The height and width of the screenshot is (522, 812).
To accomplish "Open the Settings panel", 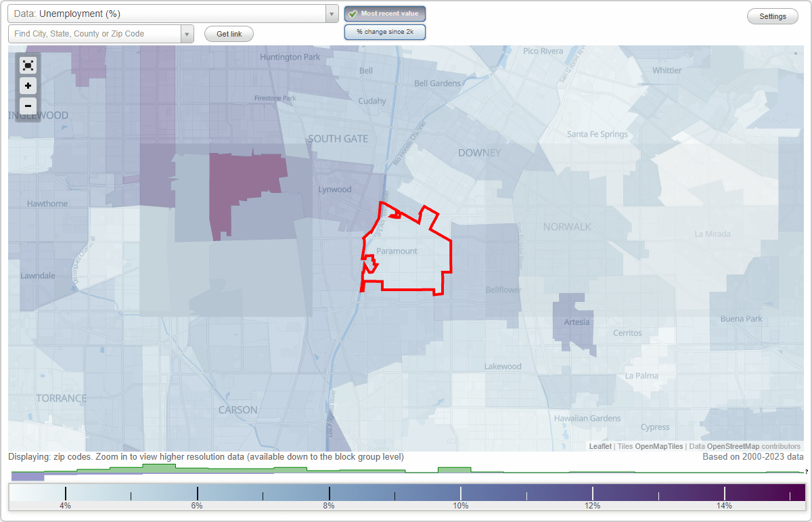I will 772,16.
